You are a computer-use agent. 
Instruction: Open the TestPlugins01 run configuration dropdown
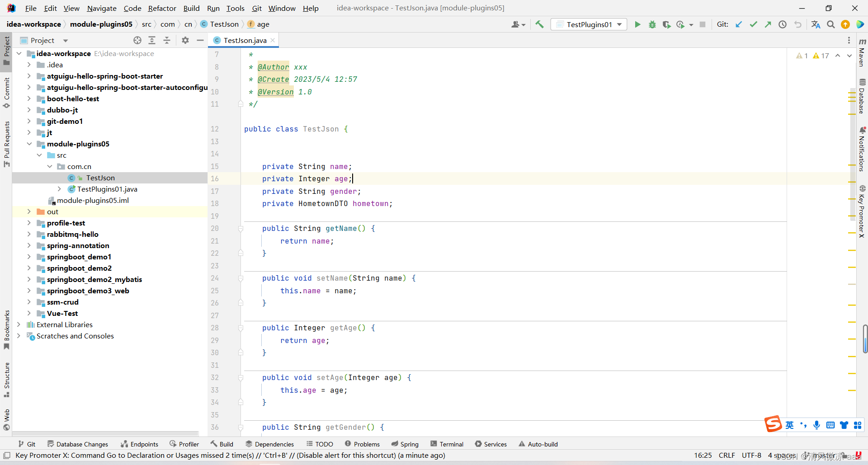pos(589,24)
